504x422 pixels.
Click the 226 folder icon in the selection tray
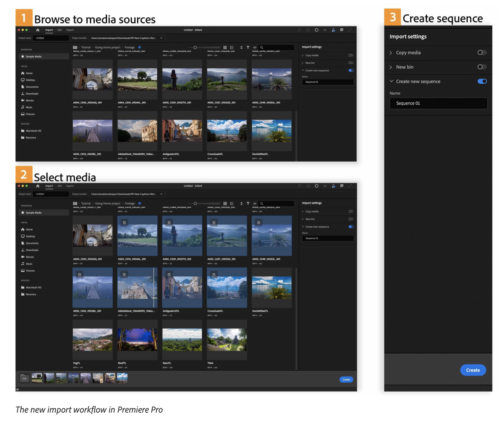click(x=24, y=378)
